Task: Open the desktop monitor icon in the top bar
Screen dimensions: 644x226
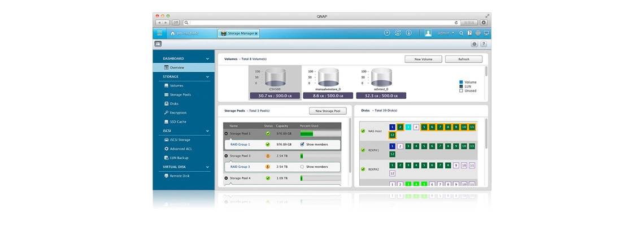Action: pos(486,33)
